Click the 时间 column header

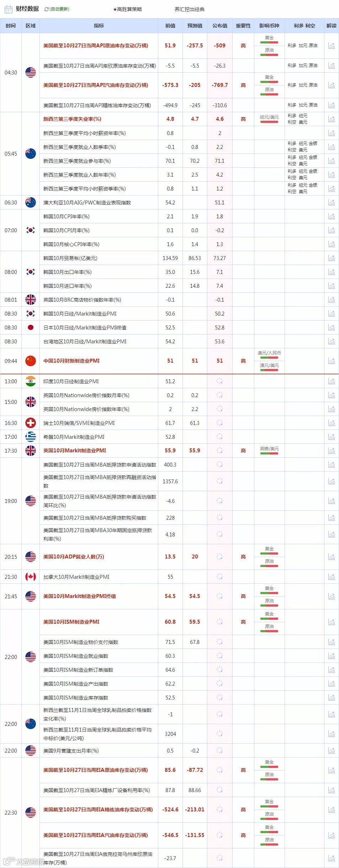click(11, 26)
